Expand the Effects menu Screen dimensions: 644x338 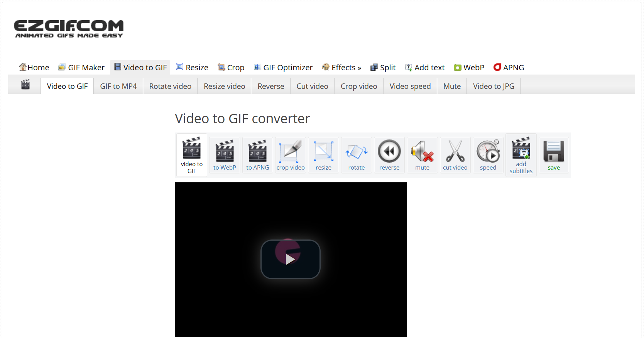(341, 68)
